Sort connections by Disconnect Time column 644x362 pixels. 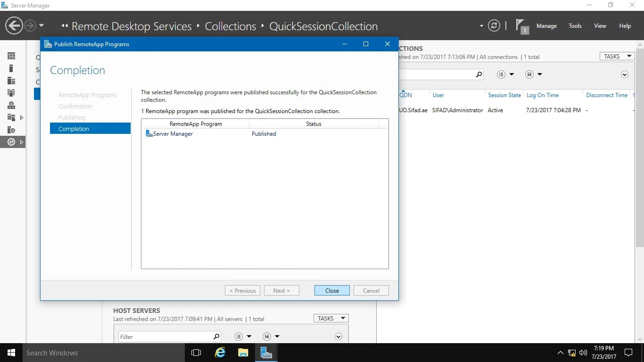607,95
